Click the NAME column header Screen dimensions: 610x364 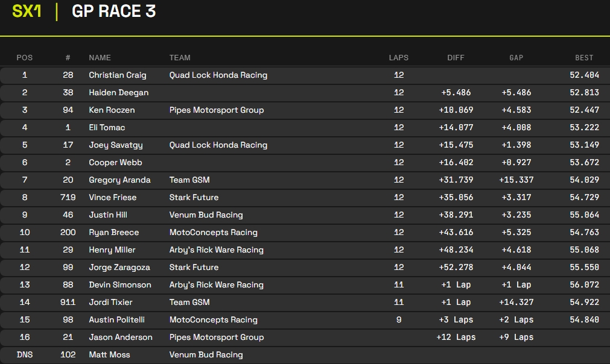click(100, 58)
